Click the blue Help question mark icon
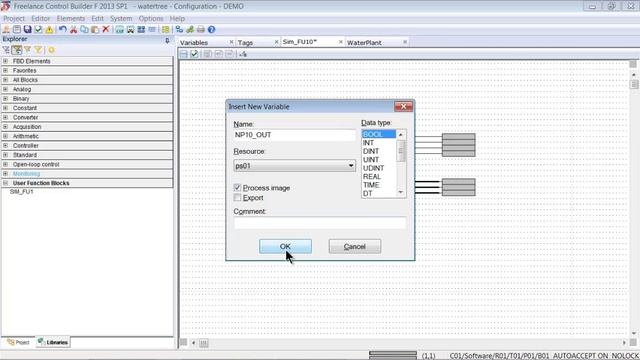The width and height of the screenshot is (640, 360). [211, 29]
